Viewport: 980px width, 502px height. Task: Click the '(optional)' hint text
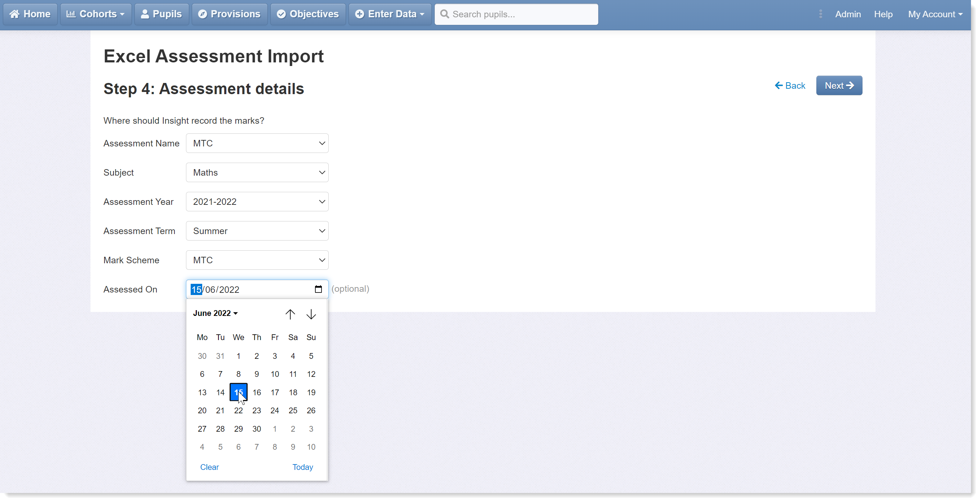click(x=350, y=289)
